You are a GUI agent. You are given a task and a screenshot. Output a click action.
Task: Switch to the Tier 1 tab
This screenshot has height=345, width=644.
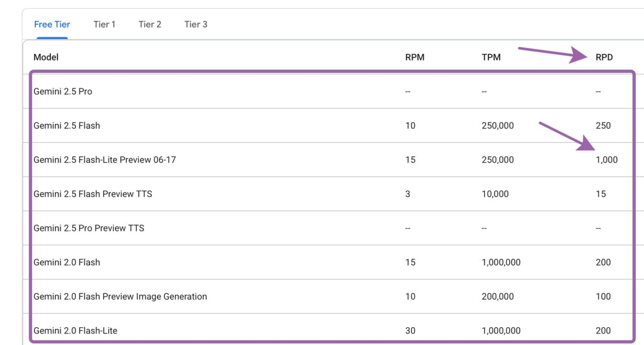pos(104,24)
